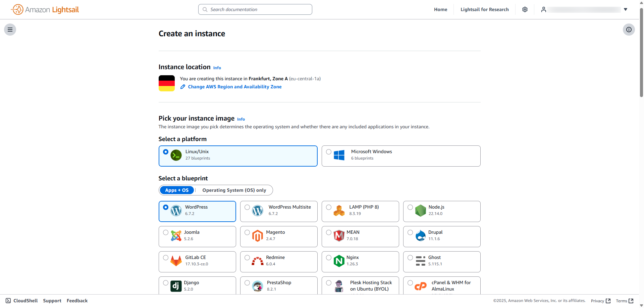Switch to the Apps + OS tab

coord(177,190)
